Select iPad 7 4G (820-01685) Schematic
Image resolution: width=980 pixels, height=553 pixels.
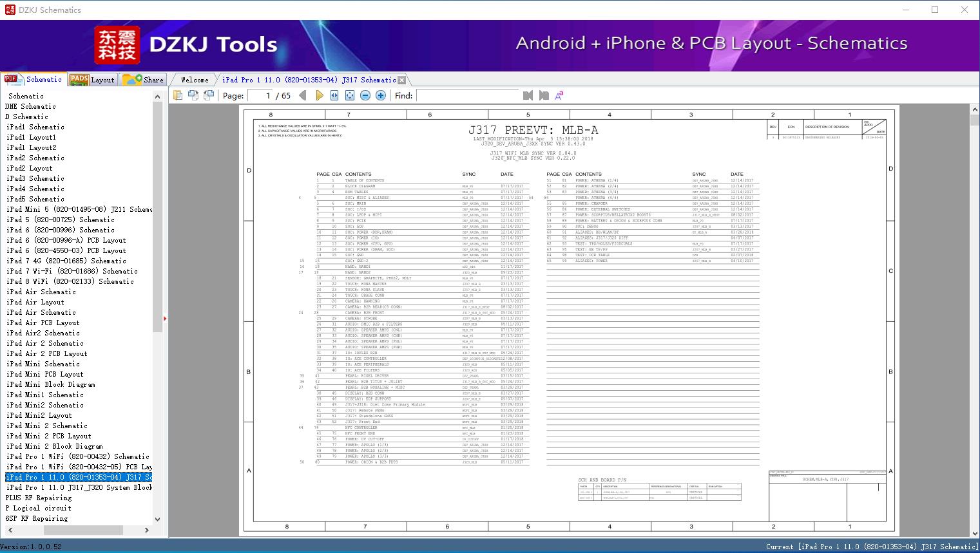click(x=66, y=261)
